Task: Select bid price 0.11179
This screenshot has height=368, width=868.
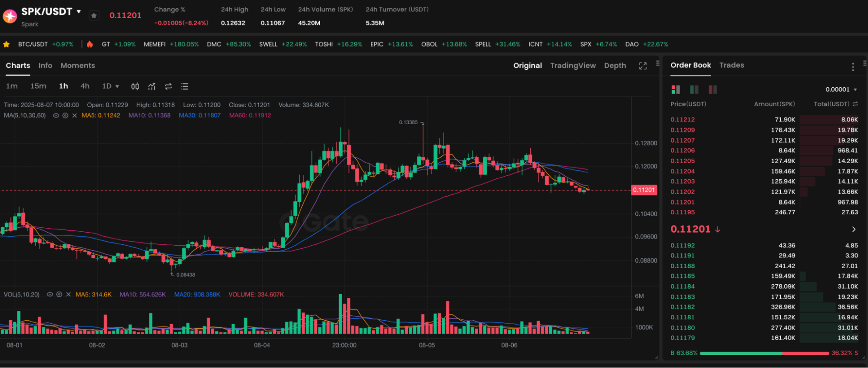Action: (x=682, y=338)
